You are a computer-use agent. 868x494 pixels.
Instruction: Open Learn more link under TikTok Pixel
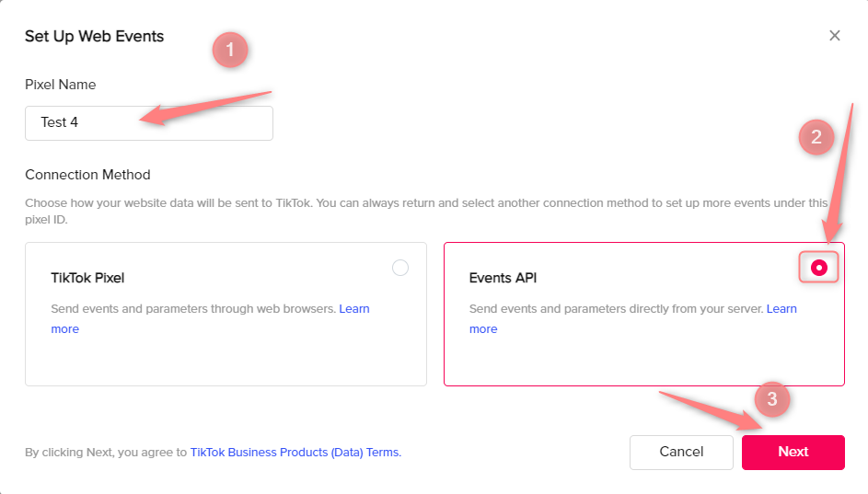(354, 309)
